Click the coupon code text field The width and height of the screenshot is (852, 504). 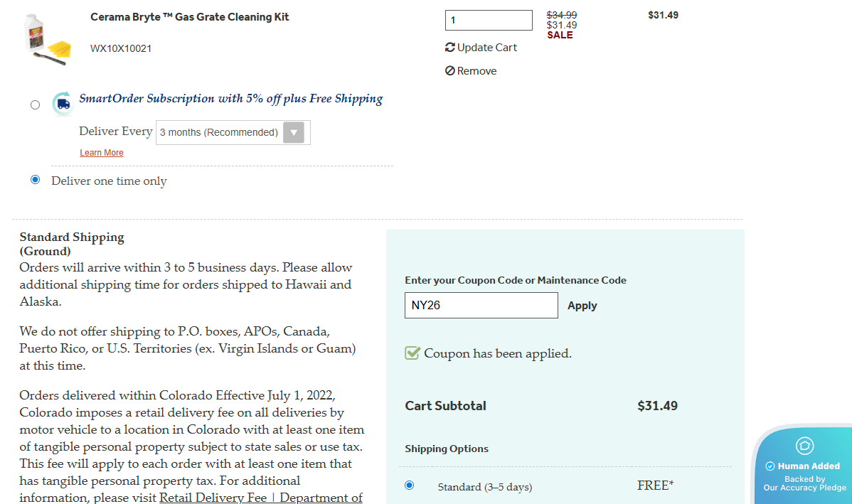[481, 306]
